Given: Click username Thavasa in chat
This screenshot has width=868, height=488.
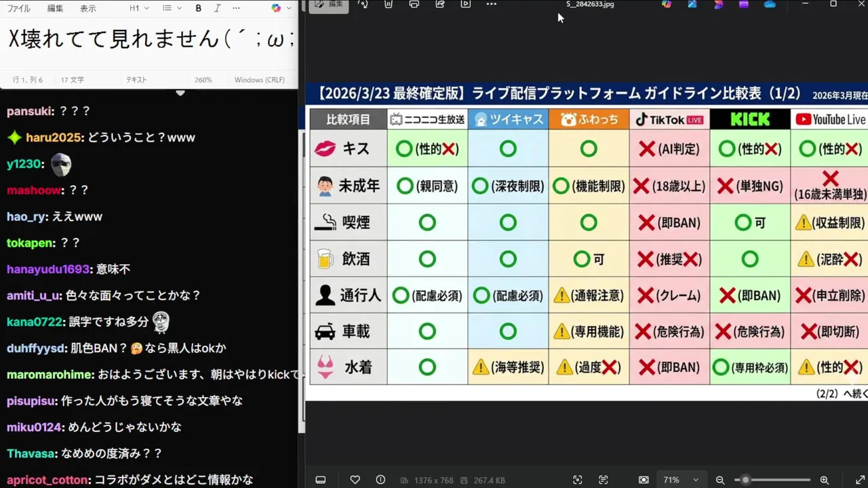Looking at the screenshot, I should [31, 453].
